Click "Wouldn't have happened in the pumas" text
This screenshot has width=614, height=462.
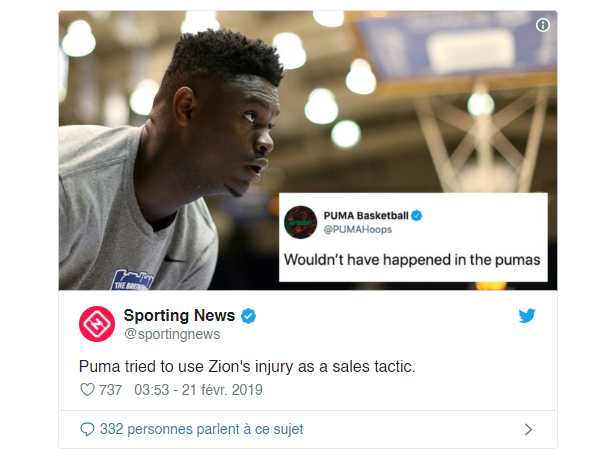pyautogui.click(x=412, y=260)
